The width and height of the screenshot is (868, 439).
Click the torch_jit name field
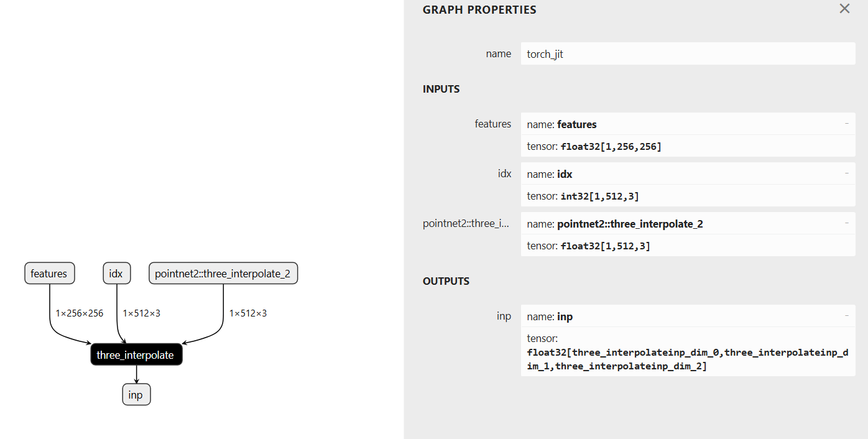click(x=688, y=53)
